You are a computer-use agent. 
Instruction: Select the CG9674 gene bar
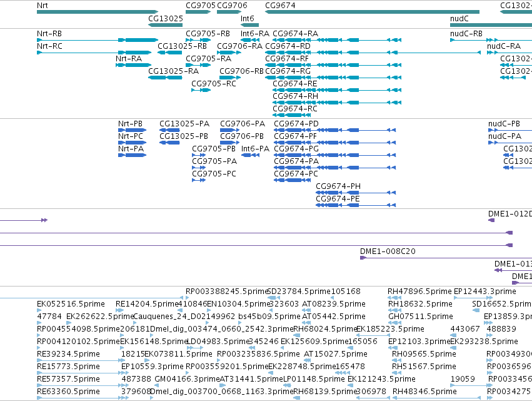coord(372,12)
